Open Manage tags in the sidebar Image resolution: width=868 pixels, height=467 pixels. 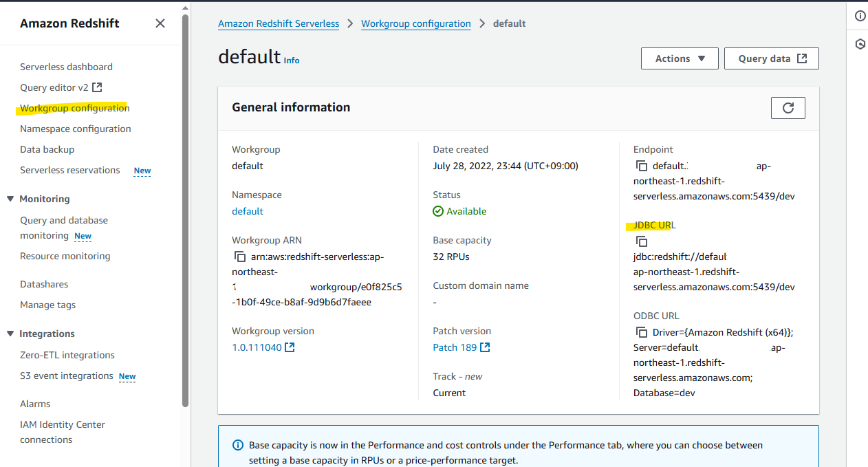[x=48, y=305]
